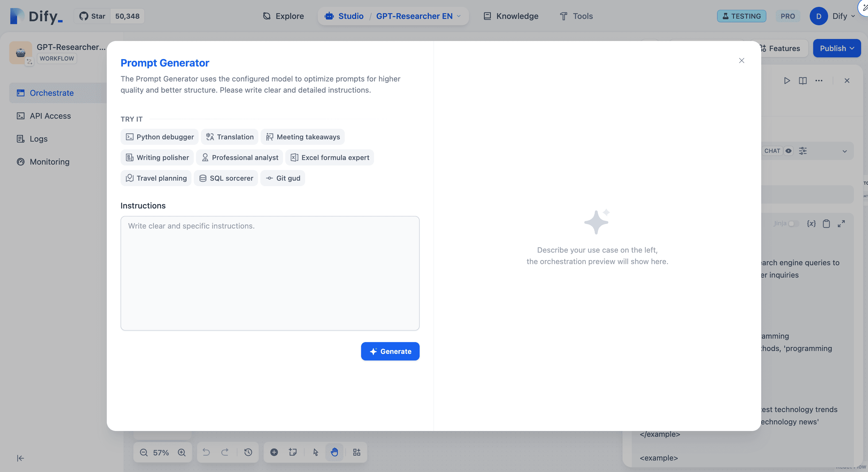Click the Generate button

[x=390, y=352]
